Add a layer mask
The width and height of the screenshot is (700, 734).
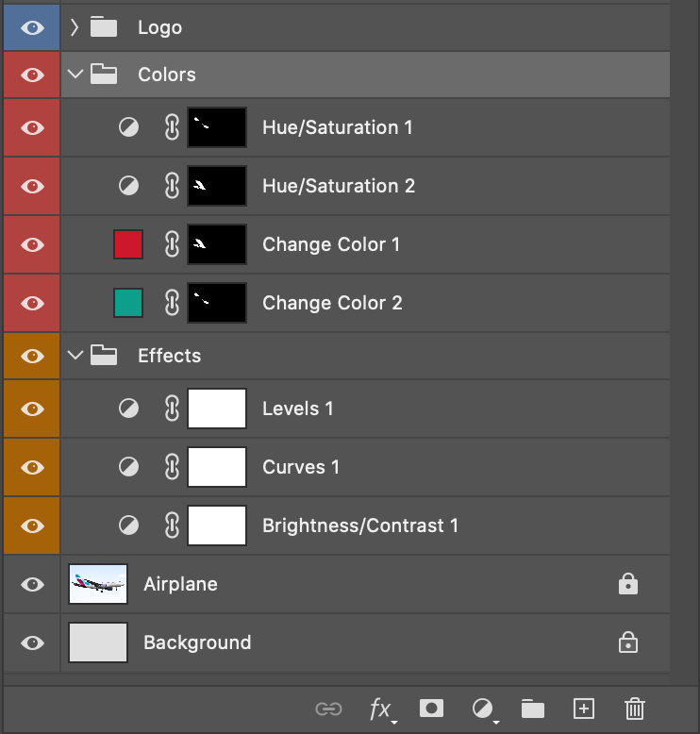(x=432, y=709)
